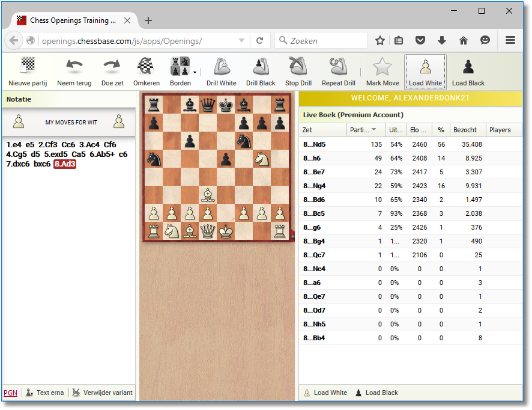
Task: Start a new game with Nieuwe partij
Action: pyautogui.click(x=28, y=72)
